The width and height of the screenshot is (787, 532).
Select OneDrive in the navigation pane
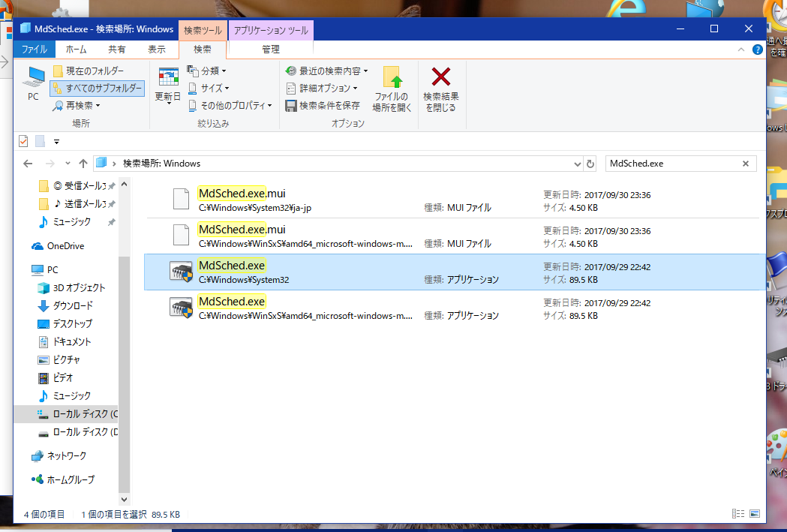pyautogui.click(x=59, y=246)
